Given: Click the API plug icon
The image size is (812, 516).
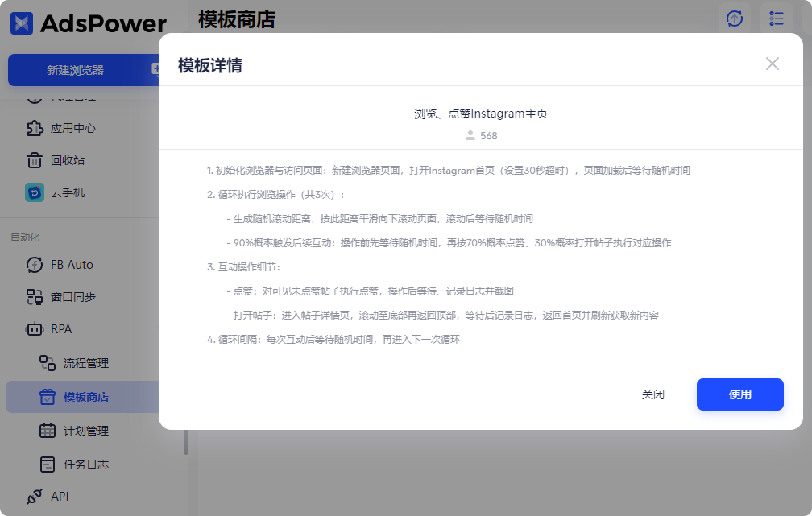Looking at the screenshot, I should pyautogui.click(x=35, y=497).
